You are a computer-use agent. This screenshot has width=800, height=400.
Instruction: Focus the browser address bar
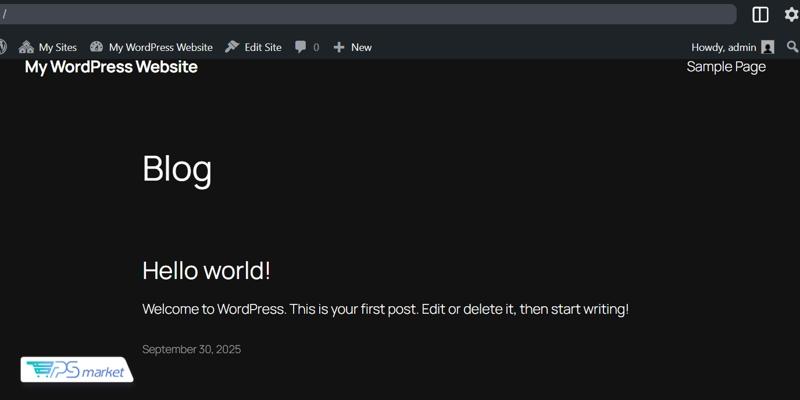[x=368, y=14]
